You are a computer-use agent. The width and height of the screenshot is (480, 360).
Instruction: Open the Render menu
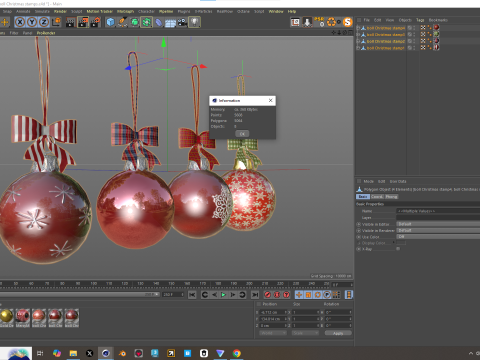point(60,11)
